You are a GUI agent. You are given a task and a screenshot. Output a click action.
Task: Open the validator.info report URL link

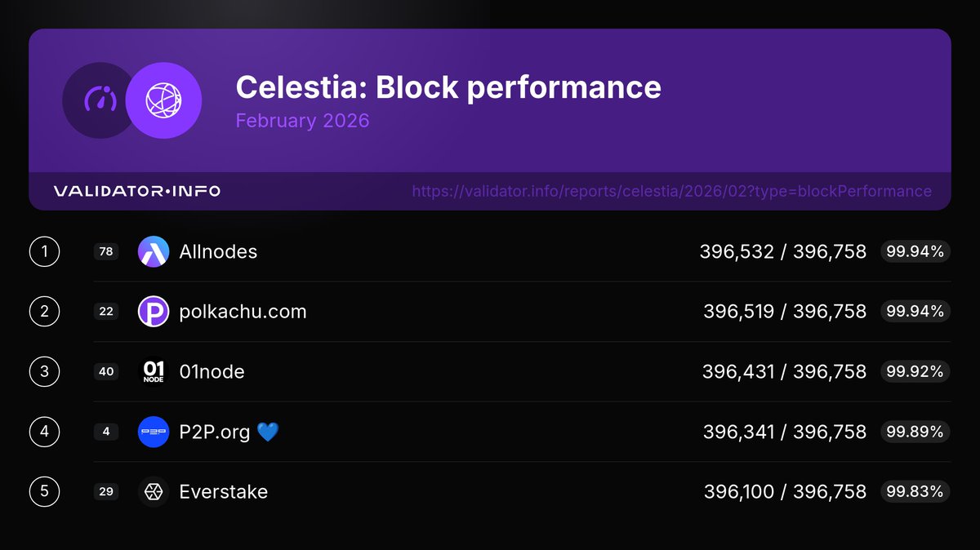671,191
